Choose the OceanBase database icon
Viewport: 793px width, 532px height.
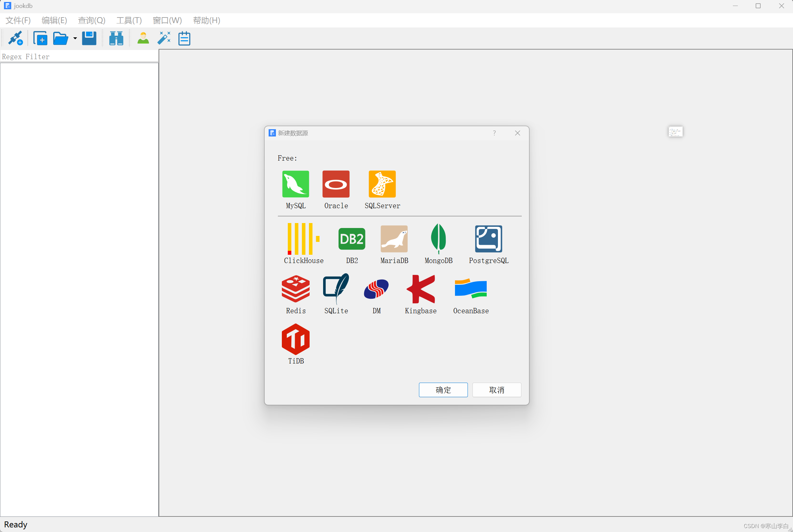(471, 289)
